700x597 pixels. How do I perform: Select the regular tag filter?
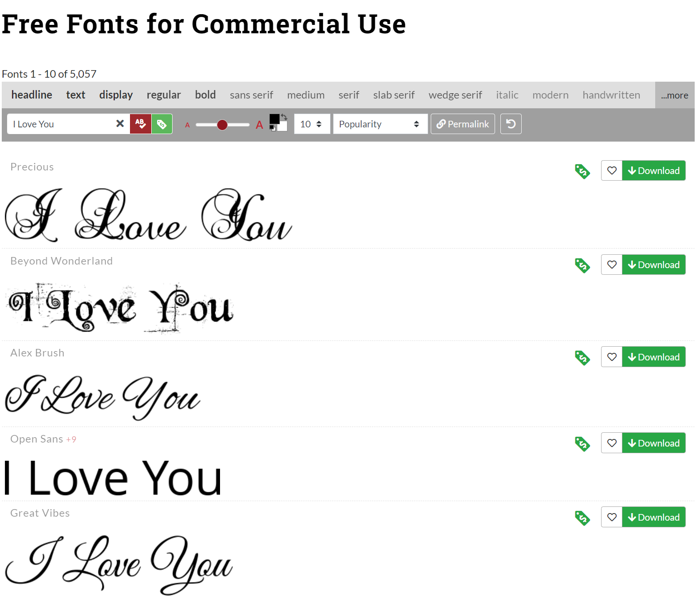coord(164,95)
